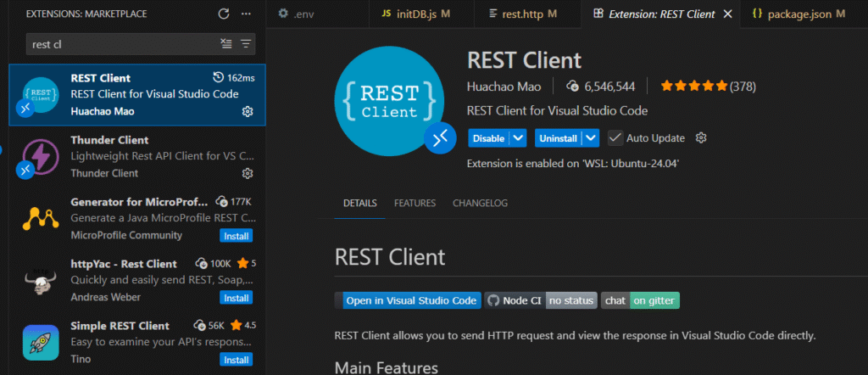
Task: Click the 'Main Features' heading
Action: (x=387, y=368)
